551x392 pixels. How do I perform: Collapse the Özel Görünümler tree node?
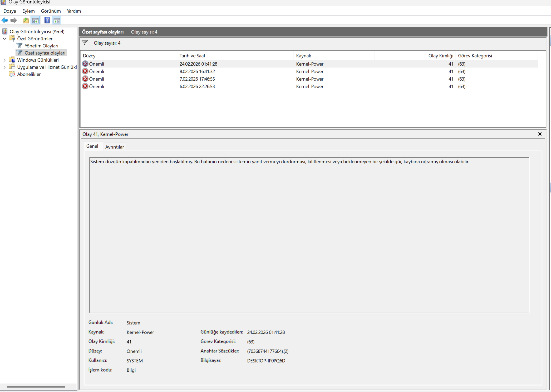pyautogui.click(x=4, y=38)
